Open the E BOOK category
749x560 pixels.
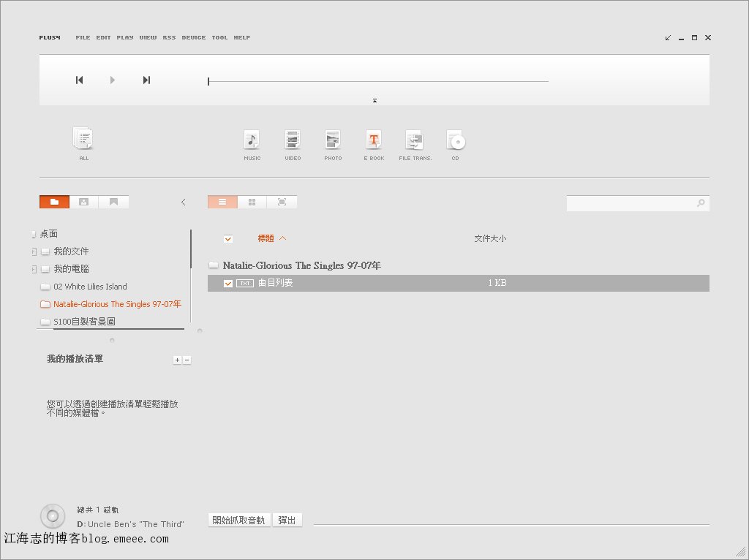point(374,145)
